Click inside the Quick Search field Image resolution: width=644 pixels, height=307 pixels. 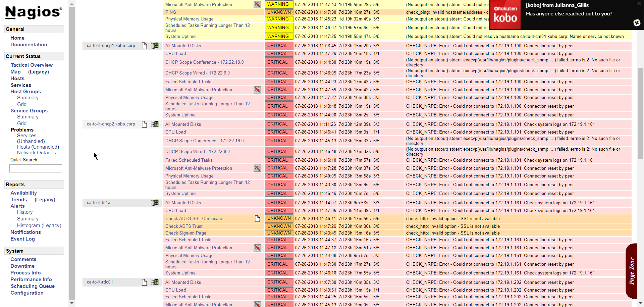pyautogui.click(x=36, y=168)
